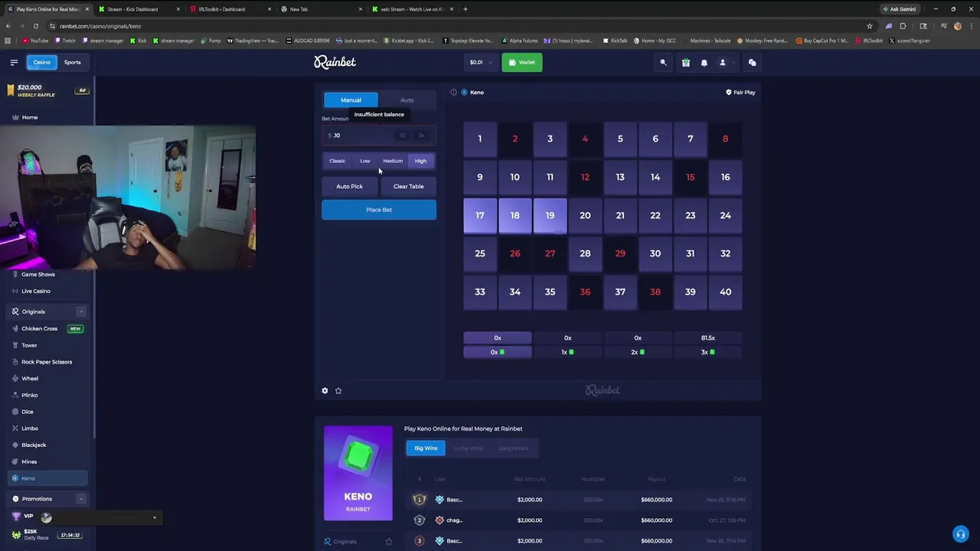Open Fair Play verification
This screenshot has height=551, width=980.
(x=740, y=92)
